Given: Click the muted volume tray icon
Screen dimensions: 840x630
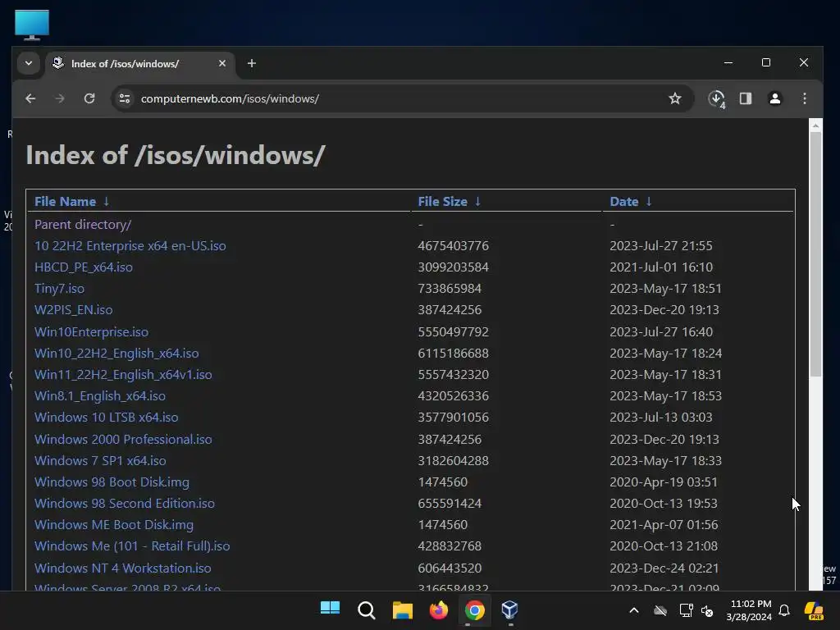Looking at the screenshot, I should pos(707,610).
